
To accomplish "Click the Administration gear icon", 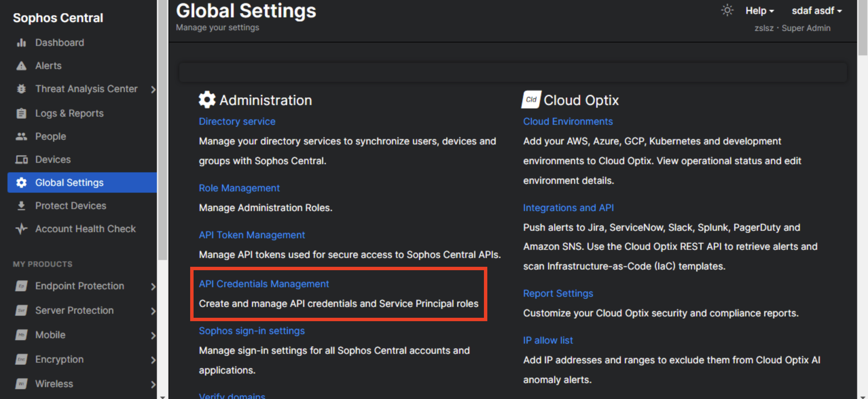I will click(x=207, y=100).
